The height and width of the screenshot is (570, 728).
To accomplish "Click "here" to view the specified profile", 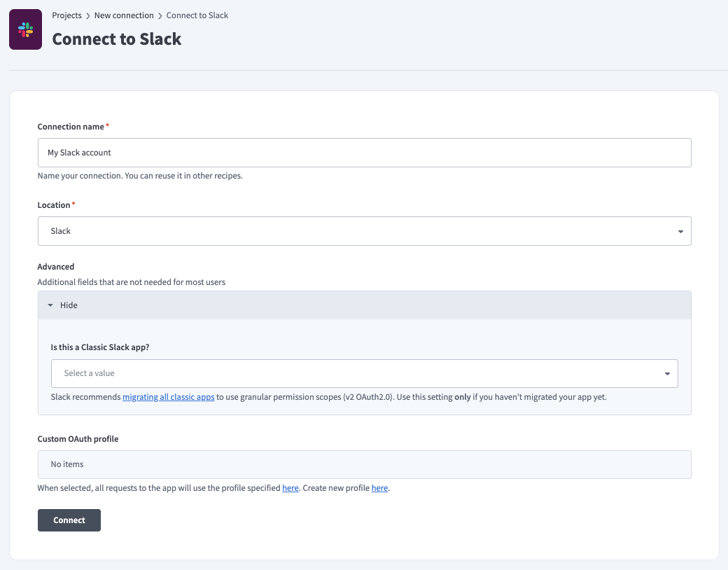I will point(290,487).
